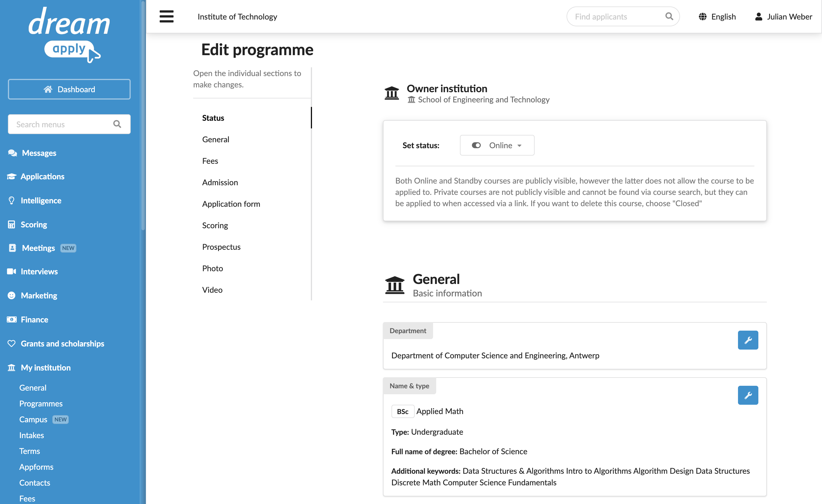Click the Grants and scholarships heart icon
The width and height of the screenshot is (822, 504).
12,344
